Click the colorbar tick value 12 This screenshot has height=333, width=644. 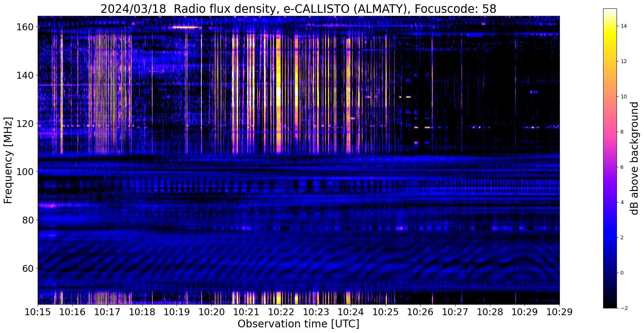(x=624, y=61)
